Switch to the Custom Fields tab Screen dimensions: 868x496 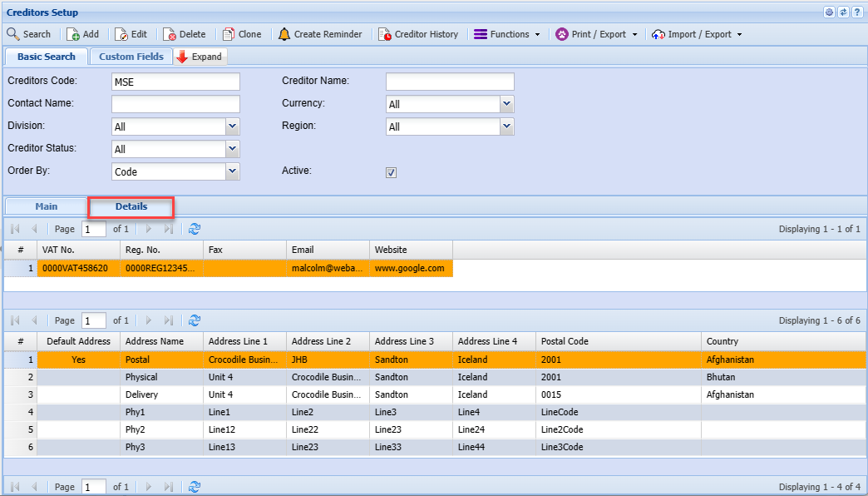(x=131, y=57)
